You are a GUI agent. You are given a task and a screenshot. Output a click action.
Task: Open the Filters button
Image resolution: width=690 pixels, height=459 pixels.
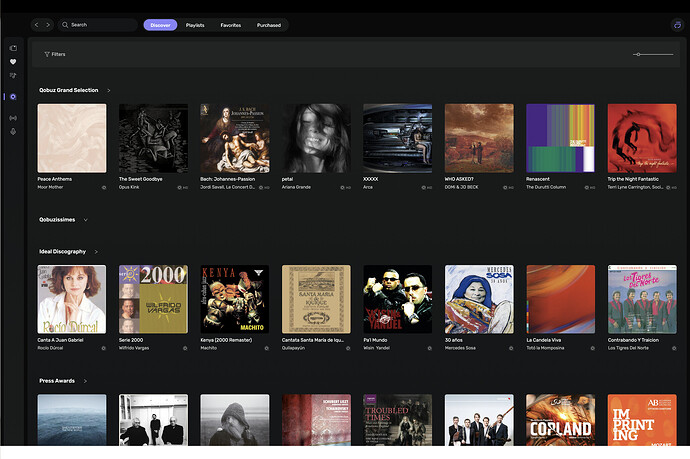click(55, 55)
